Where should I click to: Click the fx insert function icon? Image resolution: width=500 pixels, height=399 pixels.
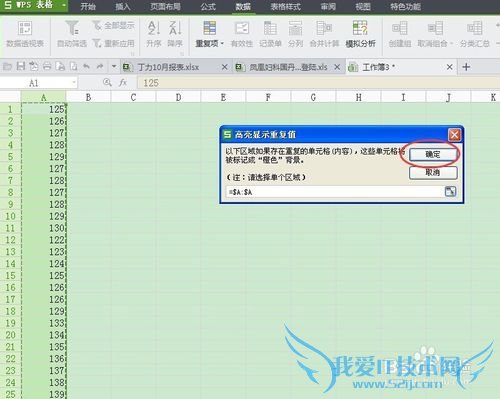123,83
